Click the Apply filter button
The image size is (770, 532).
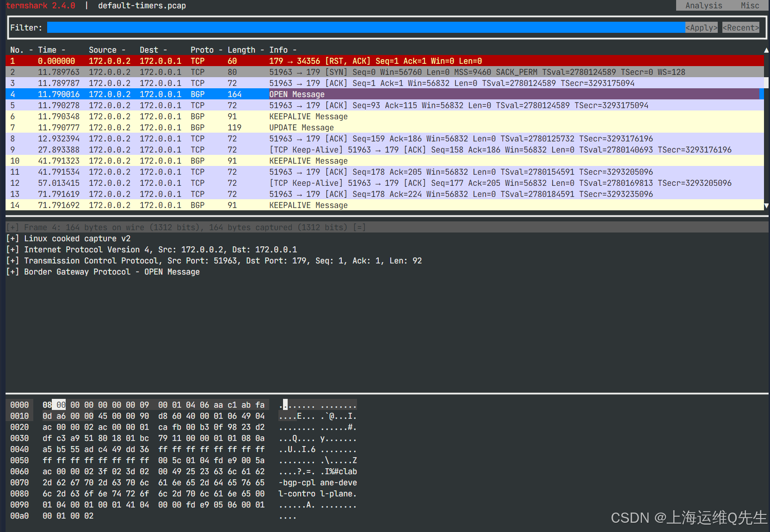tap(701, 28)
